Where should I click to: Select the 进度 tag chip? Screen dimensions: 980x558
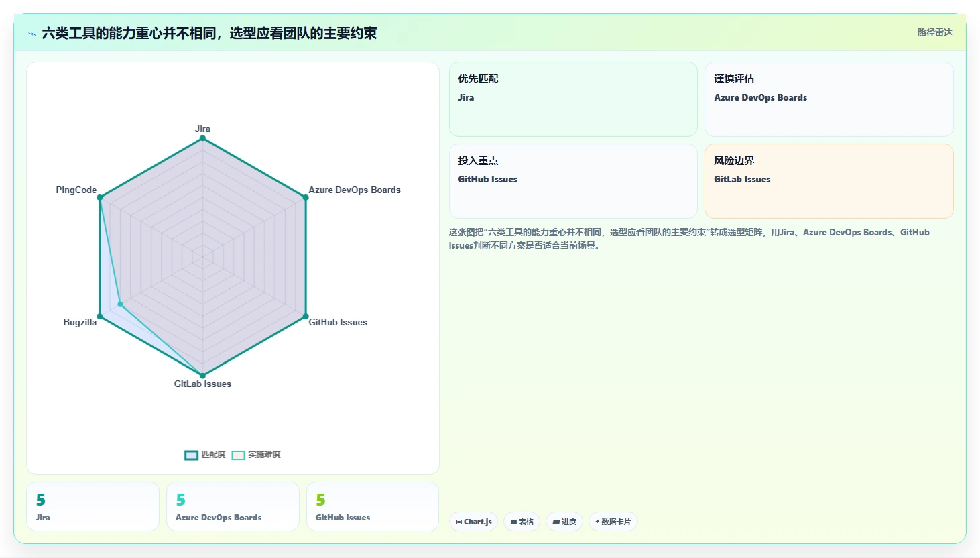pyautogui.click(x=564, y=522)
